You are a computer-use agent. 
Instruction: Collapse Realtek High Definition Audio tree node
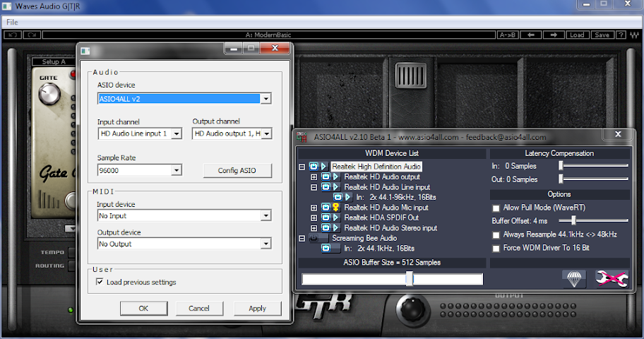point(302,167)
